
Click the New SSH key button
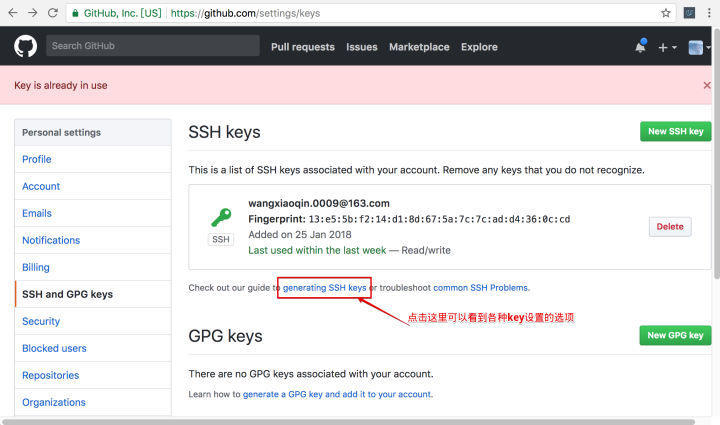click(x=675, y=131)
